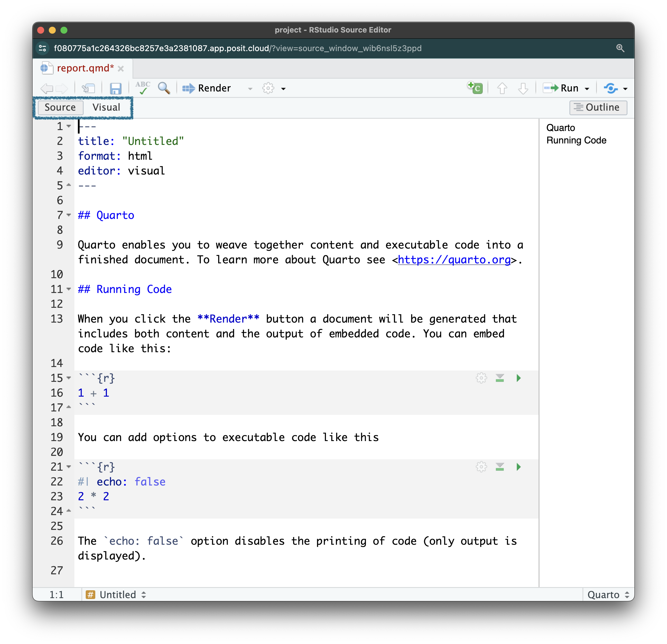667x644 pixels.
Task: Collapse the code chunk fold at line 15
Action: [69, 378]
